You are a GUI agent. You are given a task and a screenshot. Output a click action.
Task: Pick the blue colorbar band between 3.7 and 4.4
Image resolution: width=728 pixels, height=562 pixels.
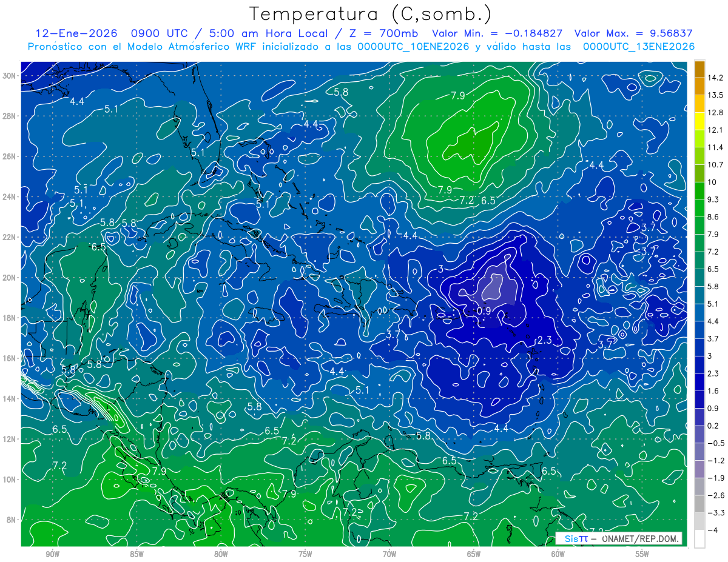[699, 330]
